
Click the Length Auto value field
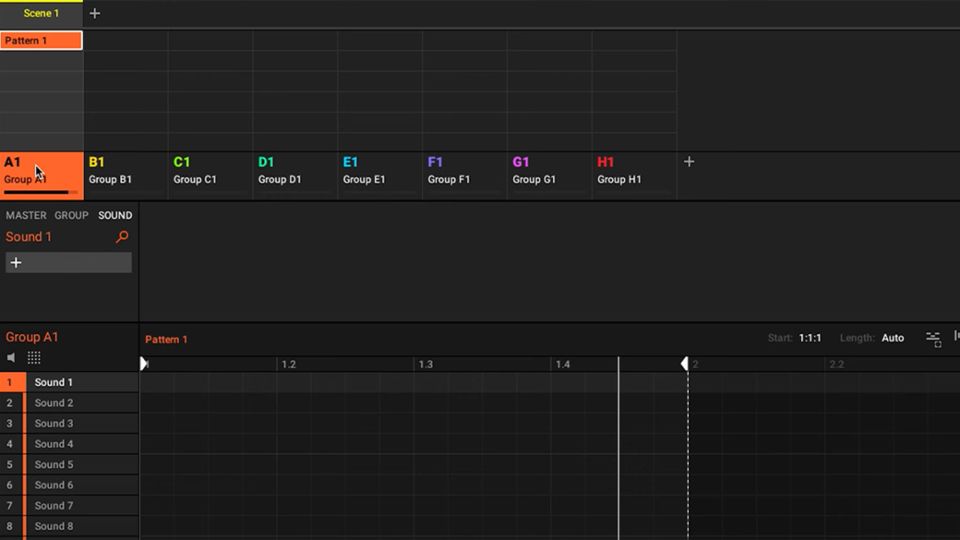[x=892, y=338]
